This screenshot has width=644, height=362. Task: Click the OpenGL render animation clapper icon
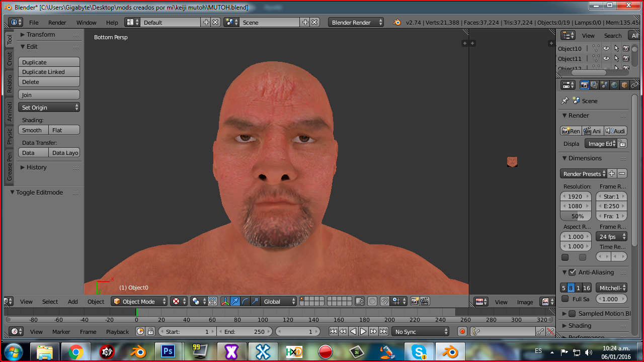point(425,302)
